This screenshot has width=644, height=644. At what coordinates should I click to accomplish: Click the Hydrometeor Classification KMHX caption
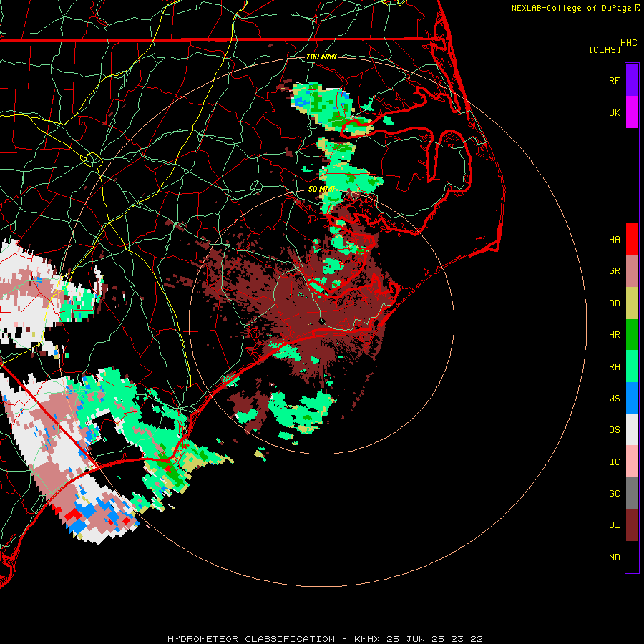point(325,639)
